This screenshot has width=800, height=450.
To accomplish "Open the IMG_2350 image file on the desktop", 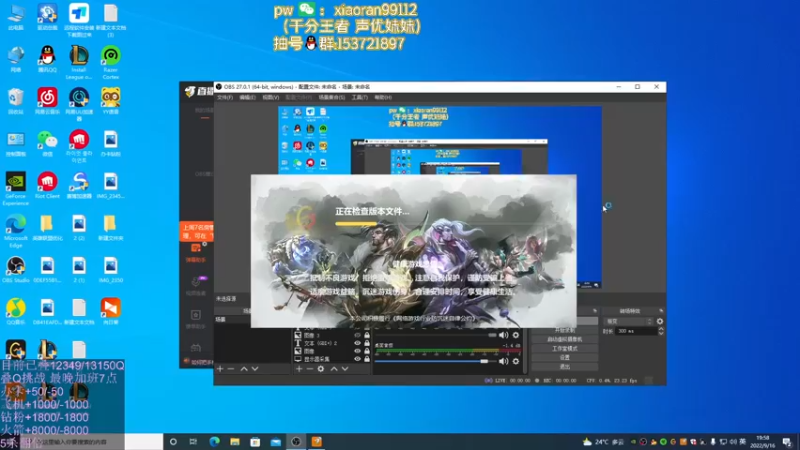I will tap(111, 270).
